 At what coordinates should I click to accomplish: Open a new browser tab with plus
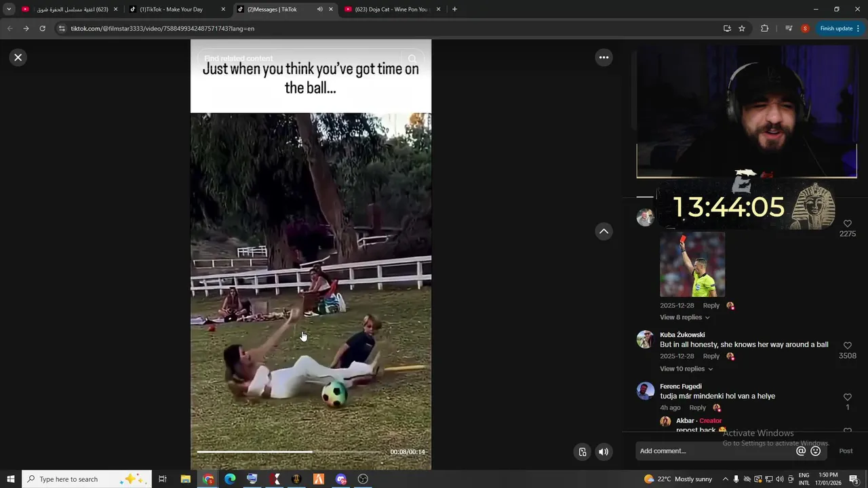pyautogui.click(x=454, y=9)
